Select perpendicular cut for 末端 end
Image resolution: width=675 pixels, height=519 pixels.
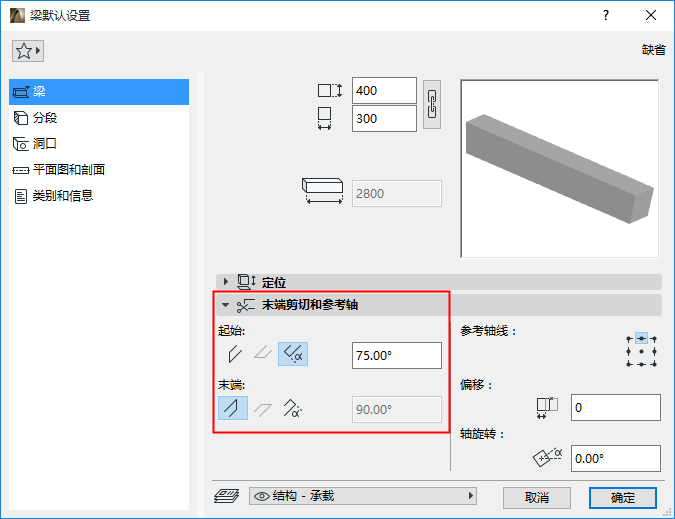coord(233,408)
